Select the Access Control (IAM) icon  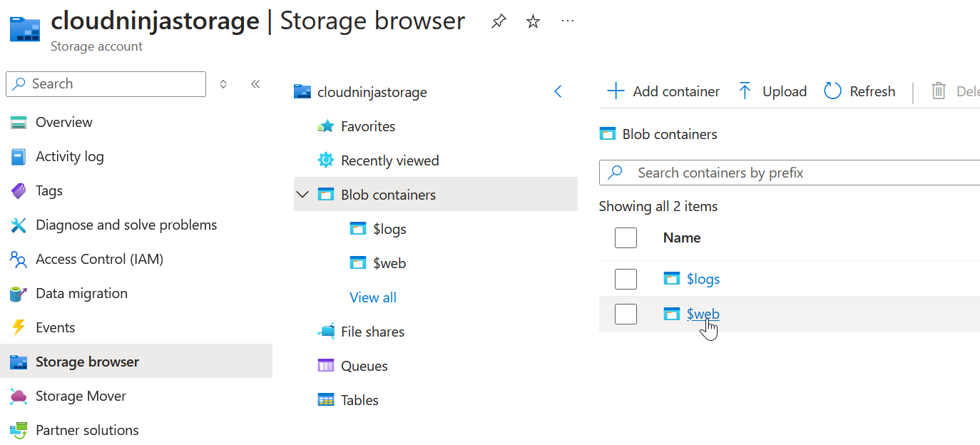[19, 259]
